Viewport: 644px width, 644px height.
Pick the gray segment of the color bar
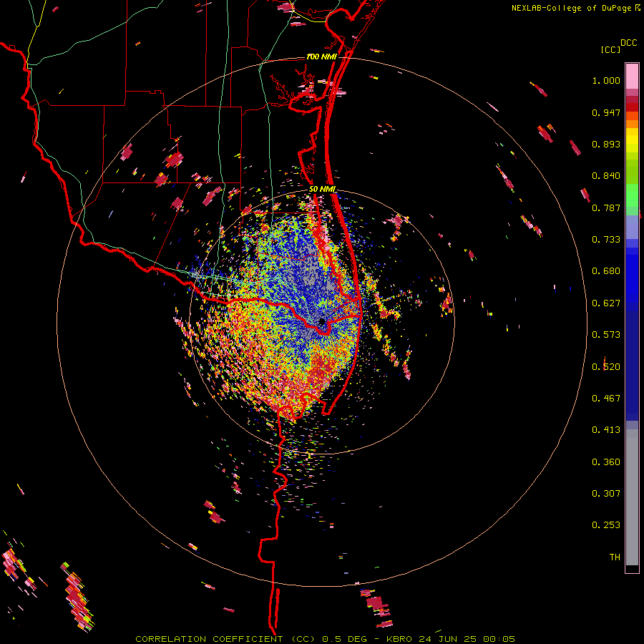click(632, 497)
